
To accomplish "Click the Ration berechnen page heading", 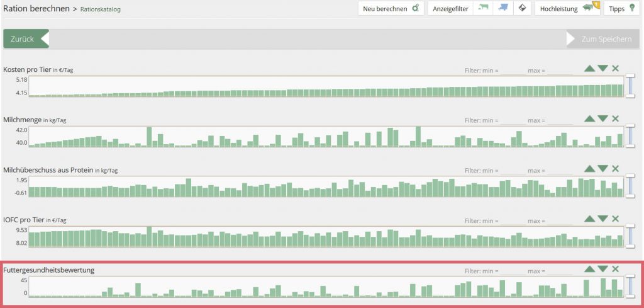I will coord(36,8).
